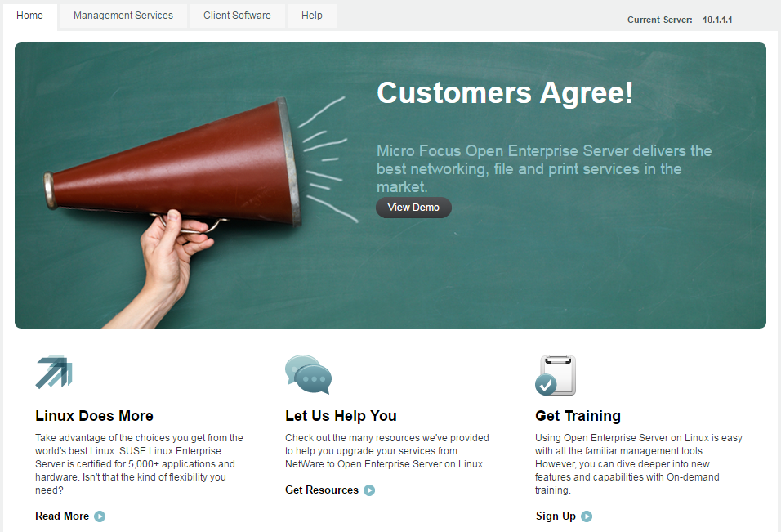The height and width of the screenshot is (532, 781).
Task: Click the clipboard checkmark training icon
Action: click(556, 375)
